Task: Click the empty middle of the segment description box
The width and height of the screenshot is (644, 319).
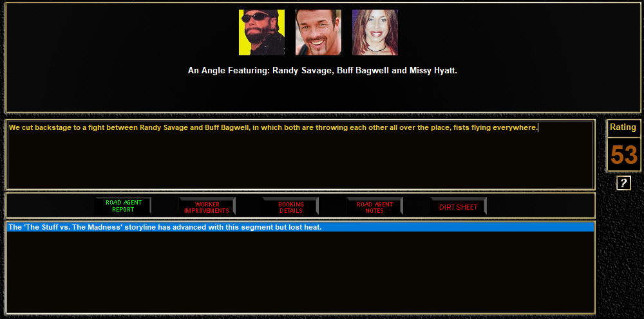Action: point(299,161)
